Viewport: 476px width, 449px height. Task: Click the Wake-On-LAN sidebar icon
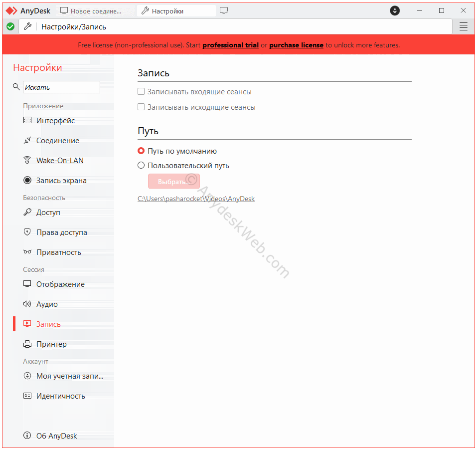coord(27,160)
